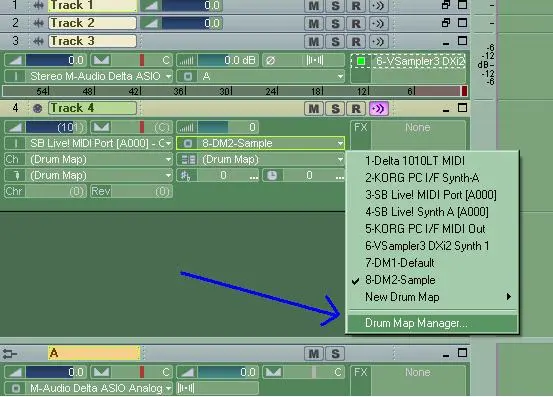The width and height of the screenshot is (553, 397).
Task: Click the green 6-VSampler3 DXi2 effect indicator
Action: pos(361,61)
